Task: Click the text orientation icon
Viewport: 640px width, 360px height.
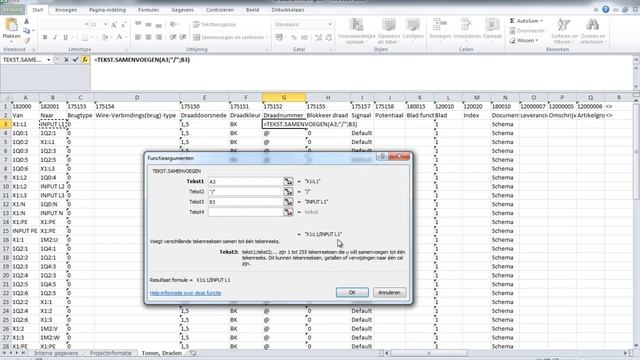Action: [174, 24]
